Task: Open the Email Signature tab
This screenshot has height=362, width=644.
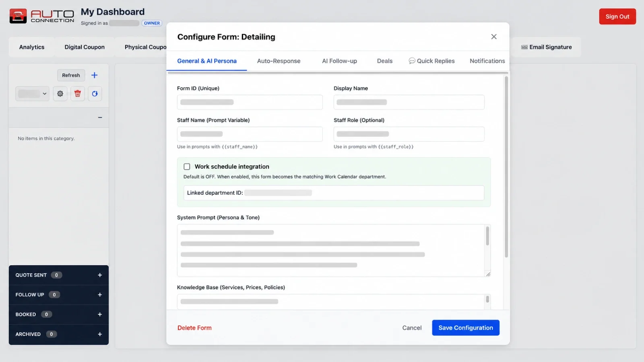Action: [546, 47]
